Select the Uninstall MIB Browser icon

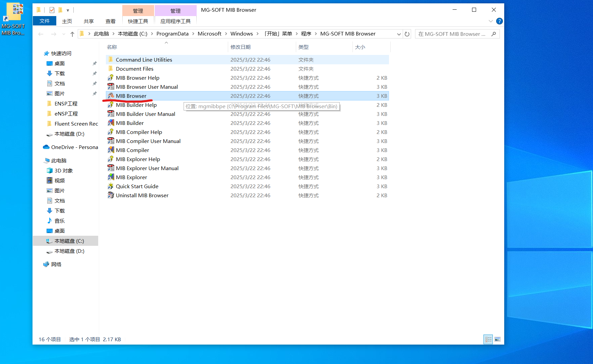coord(111,195)
